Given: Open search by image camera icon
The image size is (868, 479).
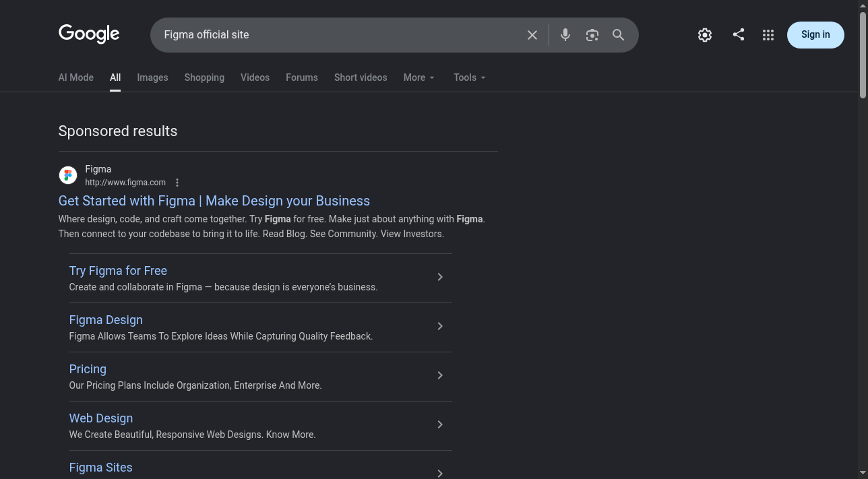Looking at the screenshot, I should click(x=592, y=35).
